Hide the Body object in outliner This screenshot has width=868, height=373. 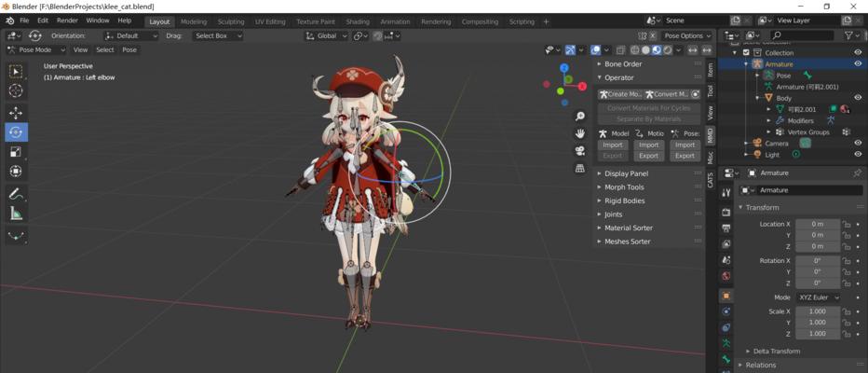tap(858, 98)
